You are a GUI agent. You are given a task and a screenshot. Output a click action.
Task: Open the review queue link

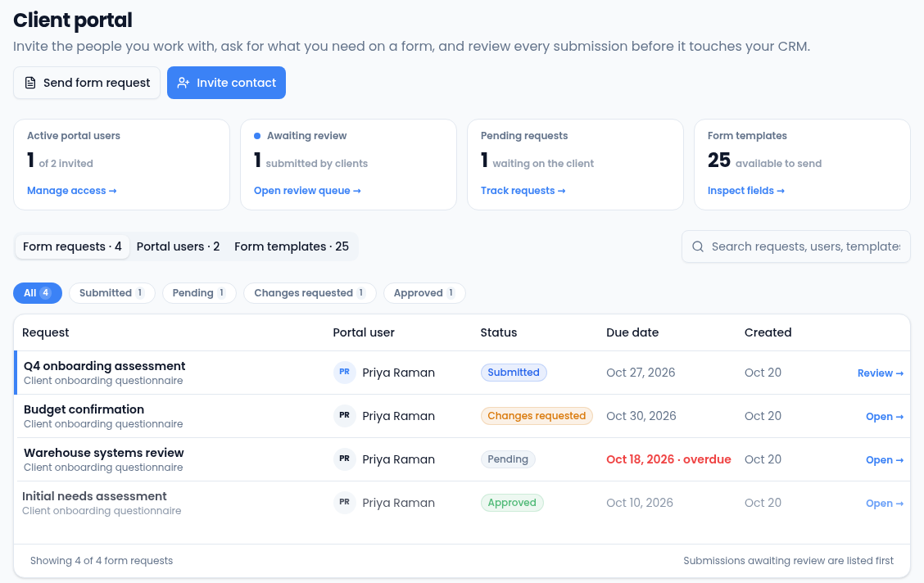[307, 191]
